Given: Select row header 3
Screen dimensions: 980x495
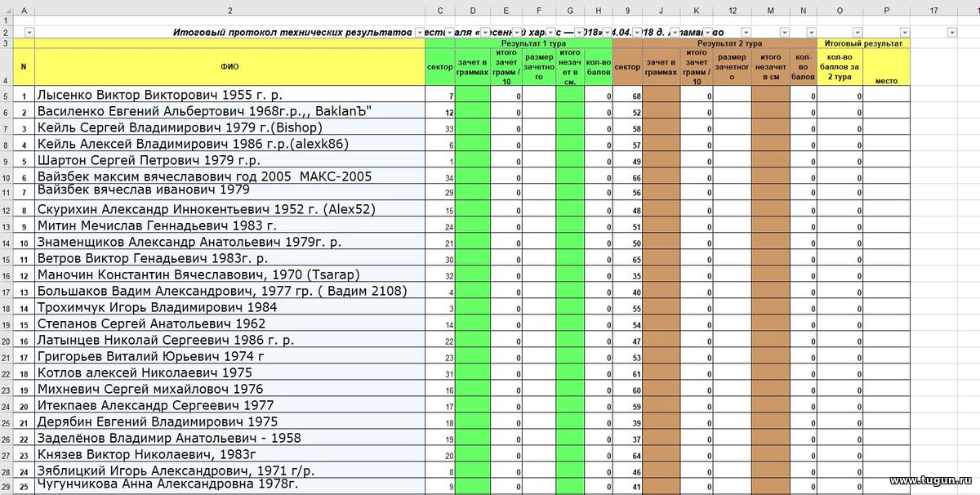Looking at the screenshot, I should (x=6, y=42).
